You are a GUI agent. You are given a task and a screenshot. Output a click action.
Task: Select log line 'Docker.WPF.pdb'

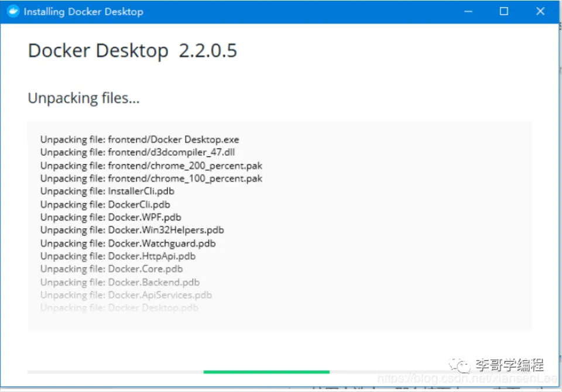click(x=111, y=217)
